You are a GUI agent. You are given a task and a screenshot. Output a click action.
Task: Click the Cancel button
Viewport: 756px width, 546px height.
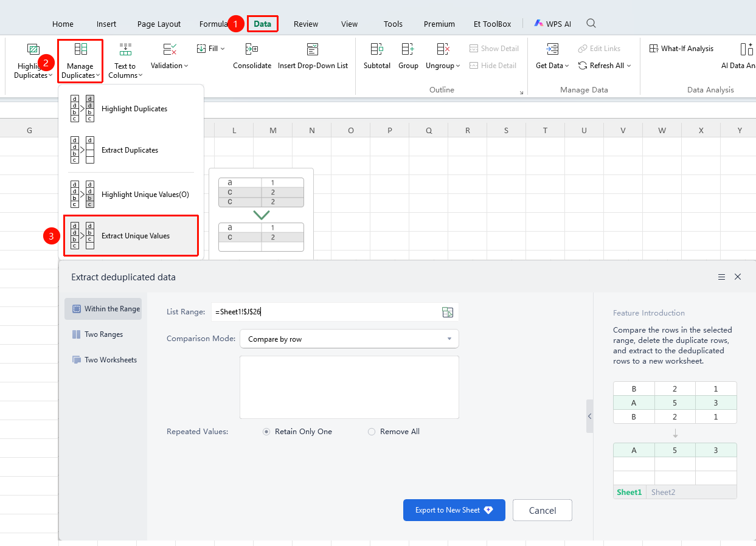pyautogui.click(x=543, y=511)
